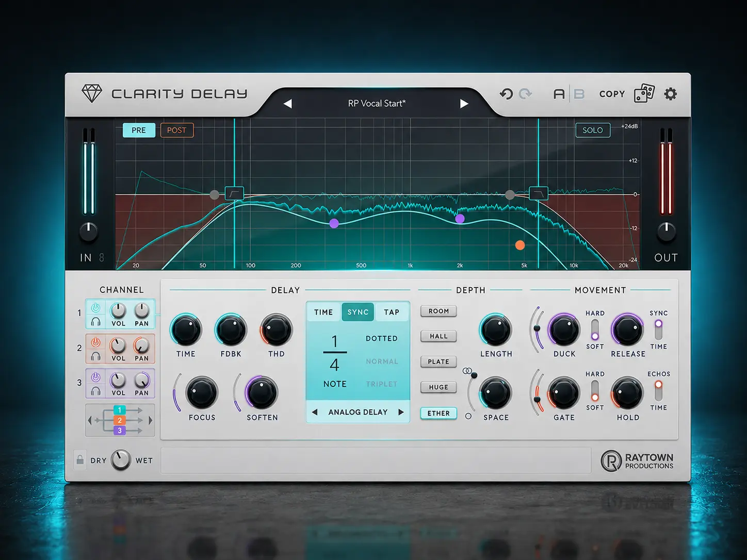
Task: Toggle the Duck Hard/Soft switch
Action: [x=595, y=330]
